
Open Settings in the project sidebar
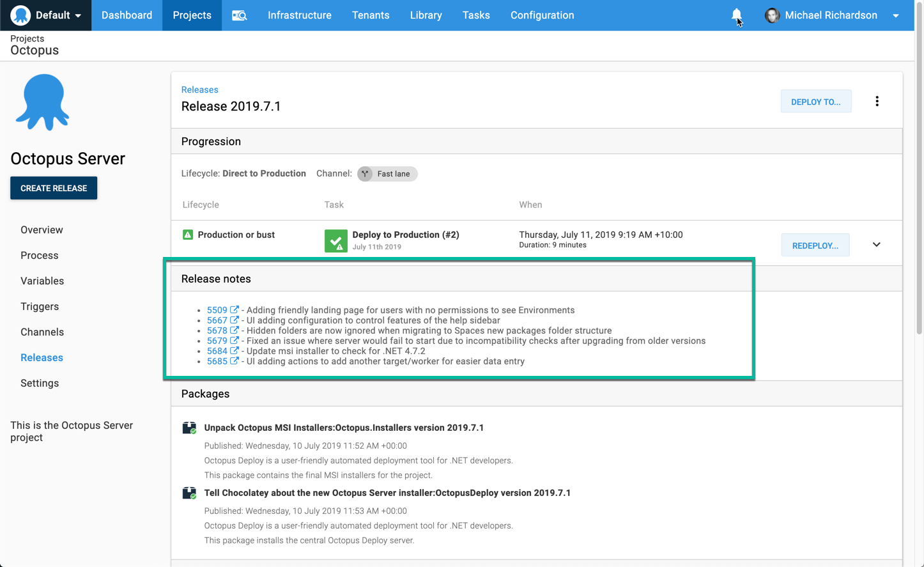click(x=40, y=383)
